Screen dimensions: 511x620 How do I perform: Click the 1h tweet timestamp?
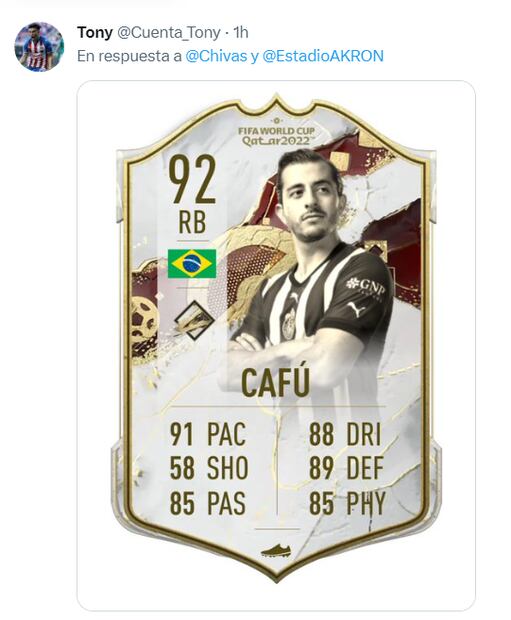point(240,32)
